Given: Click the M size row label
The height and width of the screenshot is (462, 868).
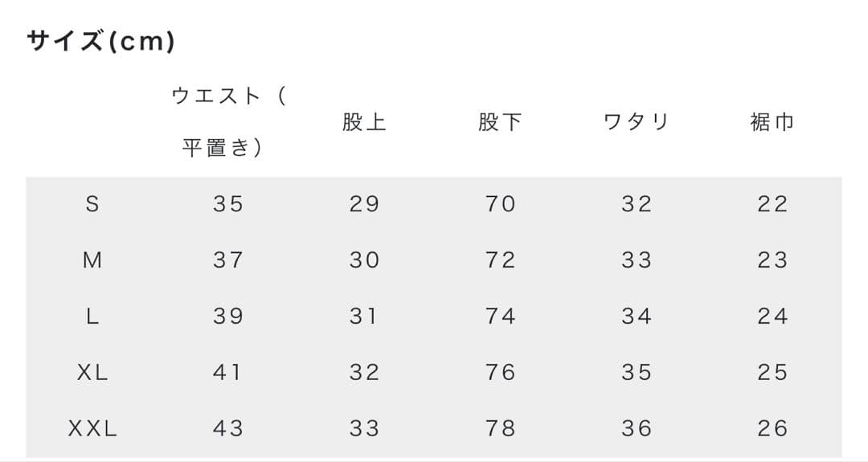Looking at the screenshot, I should [x=92, y=260].
